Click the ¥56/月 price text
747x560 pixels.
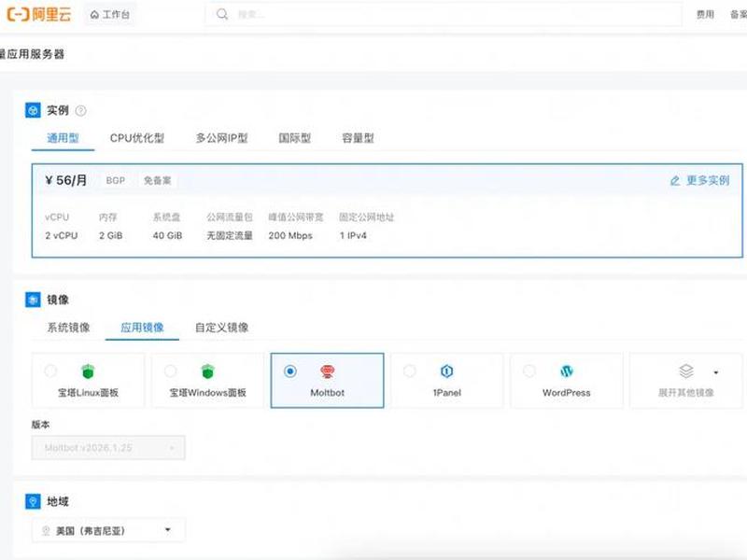66,180
